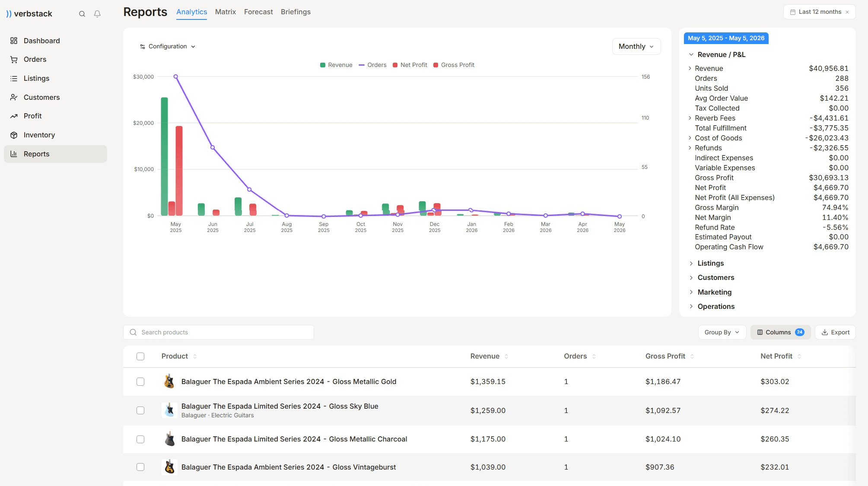Open Espada Gloss Metallic Charcoal product
This screenshot has height=486, width=868.
tap(294, 439)
